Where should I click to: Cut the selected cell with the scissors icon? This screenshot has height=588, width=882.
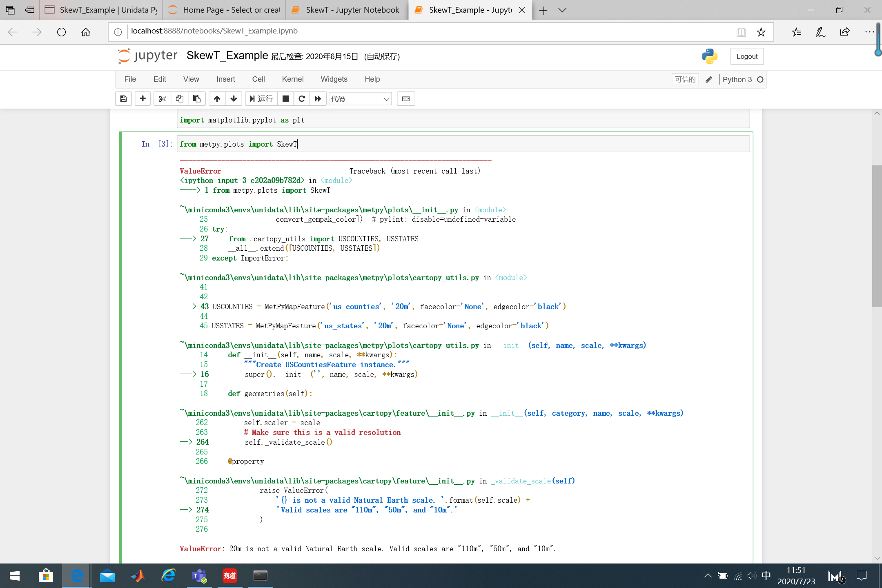(x=162, y=98)
